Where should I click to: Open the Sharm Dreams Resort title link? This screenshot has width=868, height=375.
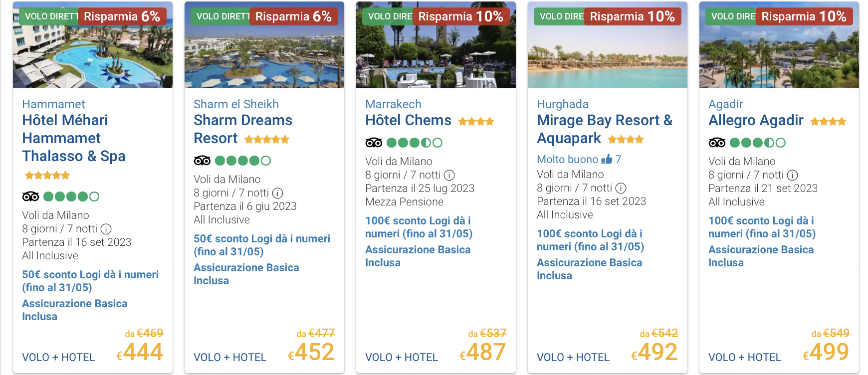(x=243, y=129)
